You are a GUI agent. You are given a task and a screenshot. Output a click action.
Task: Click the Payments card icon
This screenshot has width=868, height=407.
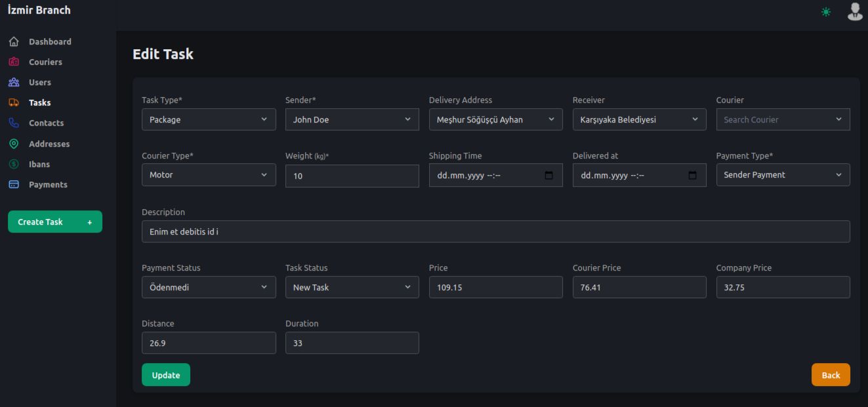pos(13,185)
